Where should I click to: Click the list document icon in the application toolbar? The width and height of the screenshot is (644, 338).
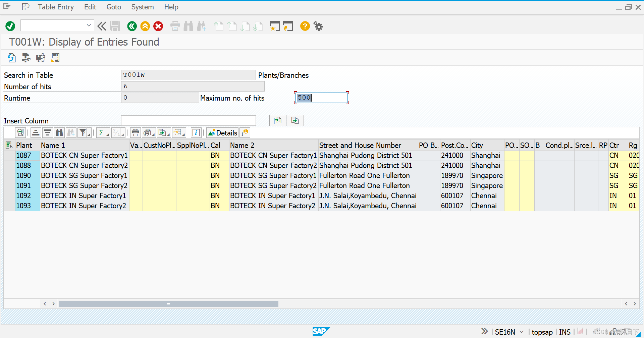55,58
